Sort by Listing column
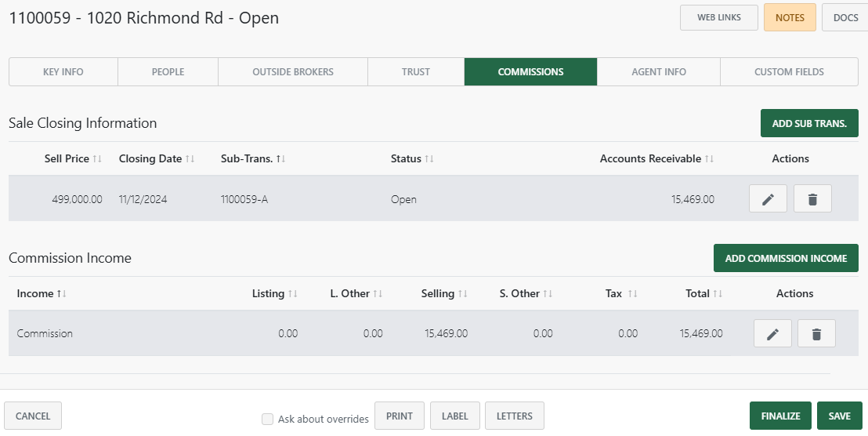The width and height of the screenshot is (868, 436). 274,293
